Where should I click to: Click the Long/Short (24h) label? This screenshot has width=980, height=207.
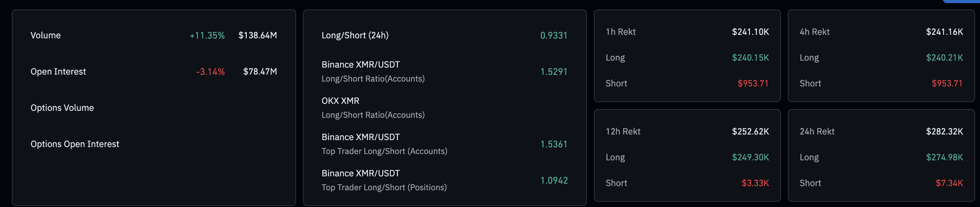pyautogui.click(x=355, y=36)
